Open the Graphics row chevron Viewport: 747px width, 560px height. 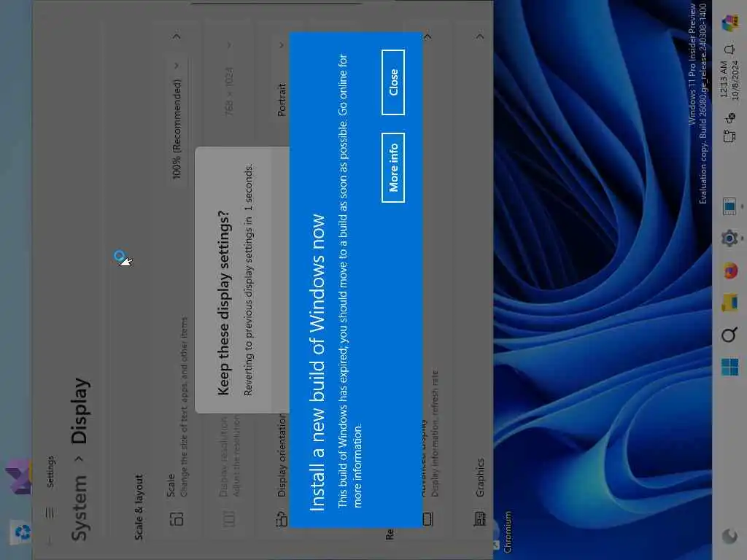[480, 36]
